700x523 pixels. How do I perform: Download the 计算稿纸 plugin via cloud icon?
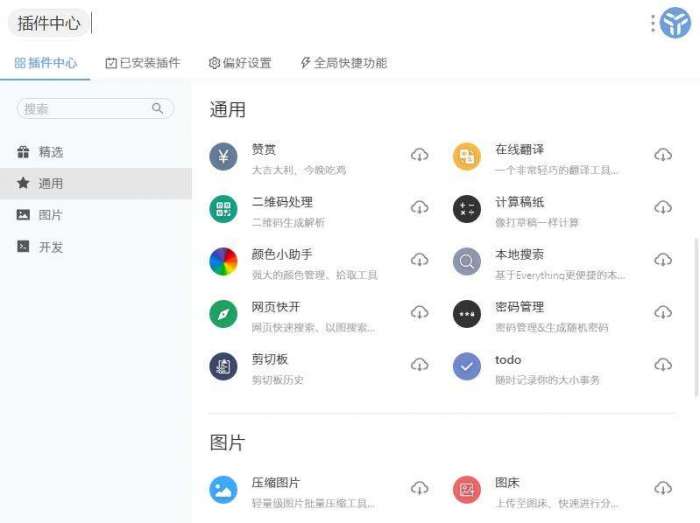(x=663, y=208)
